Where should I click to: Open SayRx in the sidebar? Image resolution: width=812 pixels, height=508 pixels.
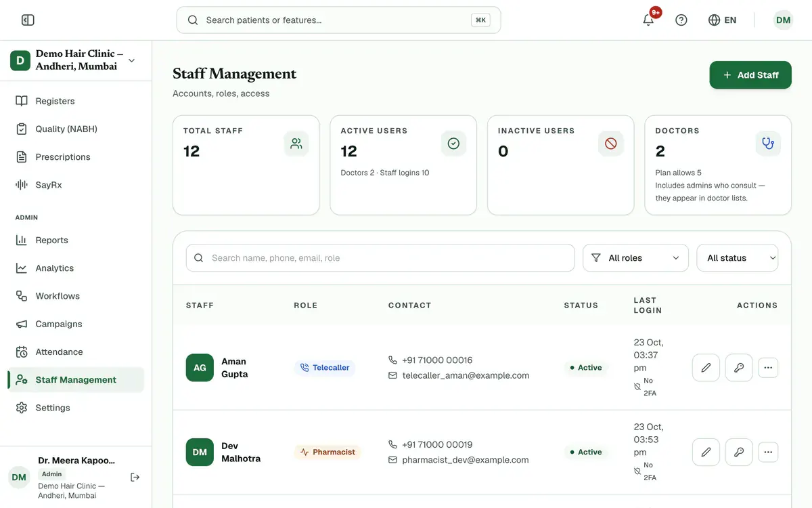point(76,184)
